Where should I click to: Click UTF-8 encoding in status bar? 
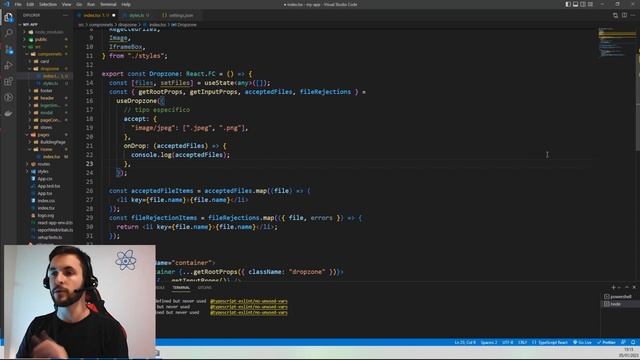click(x=507, y=342)
